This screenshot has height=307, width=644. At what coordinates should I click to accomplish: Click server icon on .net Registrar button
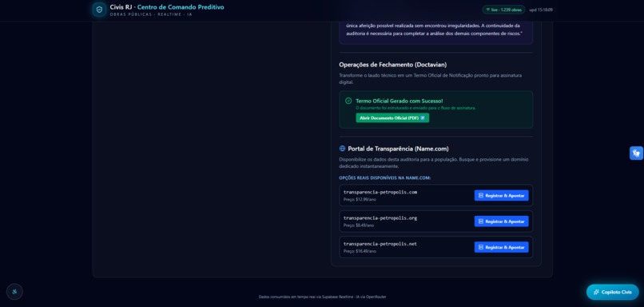tap(481, 247)
